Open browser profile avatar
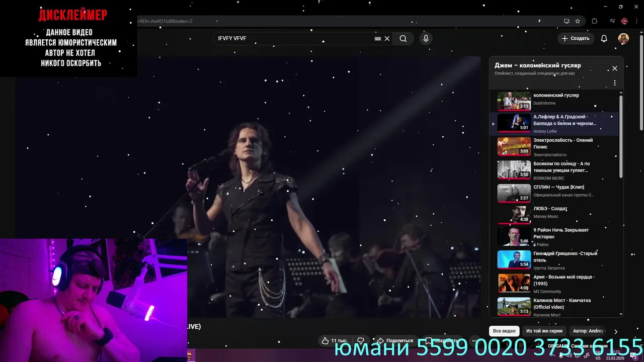The height and width of the screenshot is (362, 644). point(624,21)
